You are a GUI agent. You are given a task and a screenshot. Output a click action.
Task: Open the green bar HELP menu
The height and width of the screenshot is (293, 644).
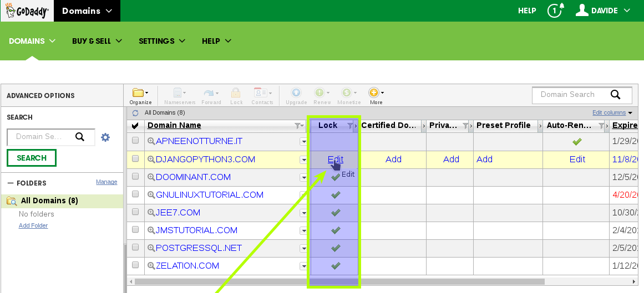216,41
